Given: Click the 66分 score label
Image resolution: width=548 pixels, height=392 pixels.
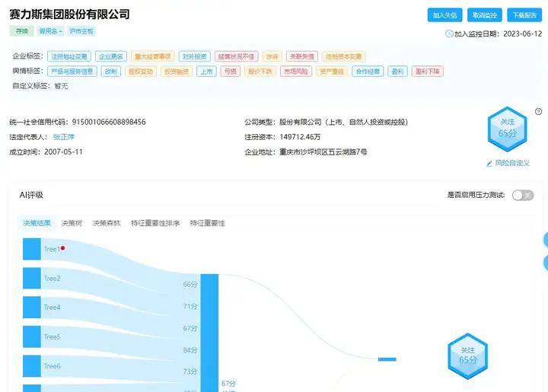Looking at the screenshot, I should click(x=190, y=285).
